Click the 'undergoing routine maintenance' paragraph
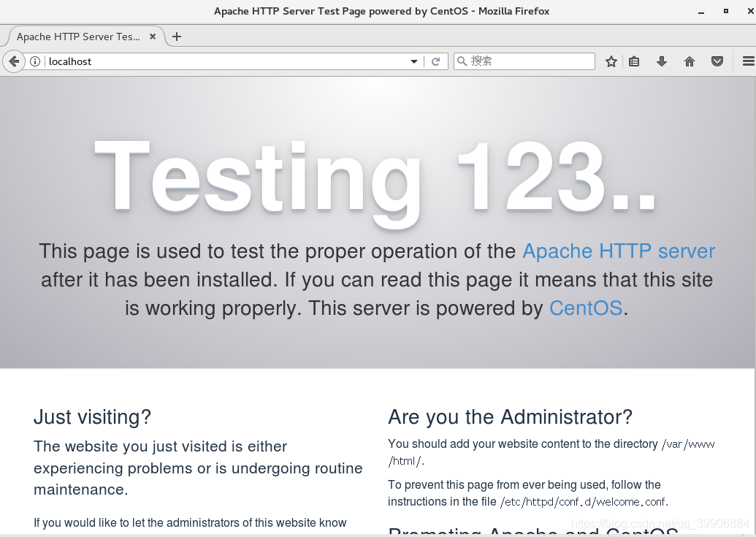The height and width of the screenshot is (537, 756). tap(198, 468)
